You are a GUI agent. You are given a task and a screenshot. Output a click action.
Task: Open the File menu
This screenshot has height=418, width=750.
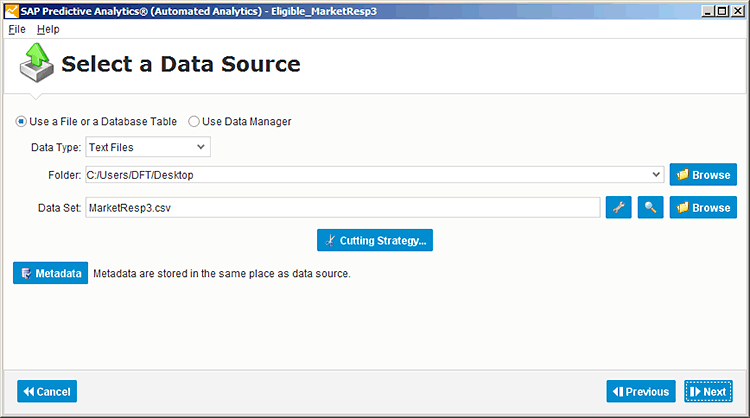[x=17, y=29]
